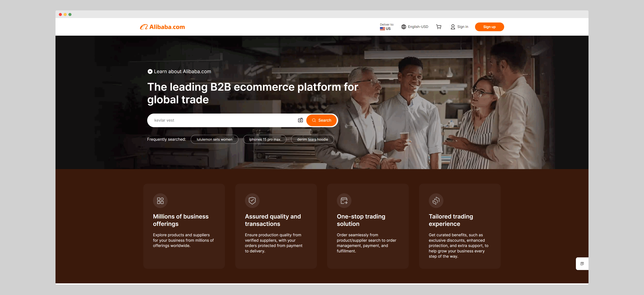This screenshot has height=295, width=644.
Task: Click the Millions of business offerings heading
Action: (180, 220)
